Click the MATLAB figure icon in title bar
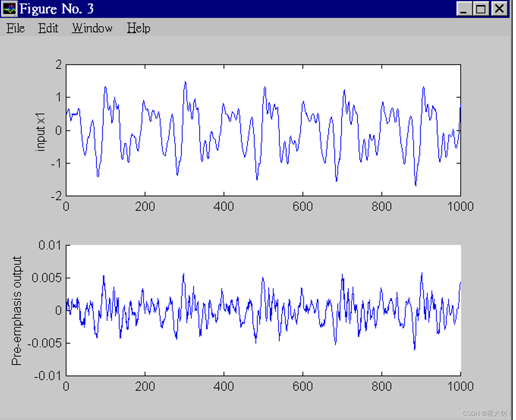Screen dimensions: 516x420 tap(9, 9)
